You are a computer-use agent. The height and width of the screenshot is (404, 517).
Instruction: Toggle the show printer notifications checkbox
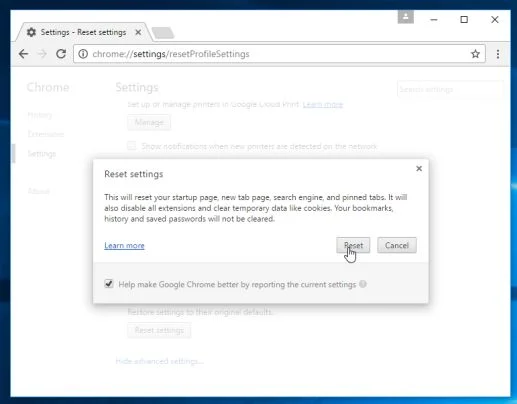click(132, 146)
